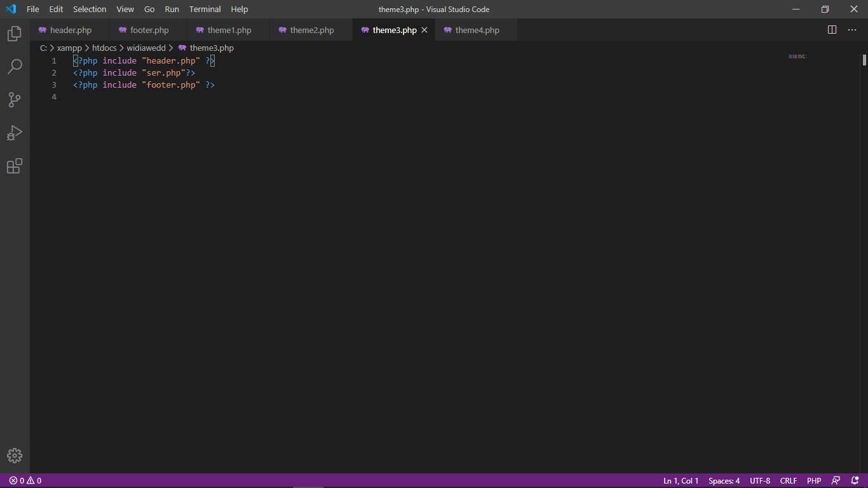Open the Explorer view in activity bar
Image resolution: width=868 pixels, height=488 pixels.
[14, 34]
